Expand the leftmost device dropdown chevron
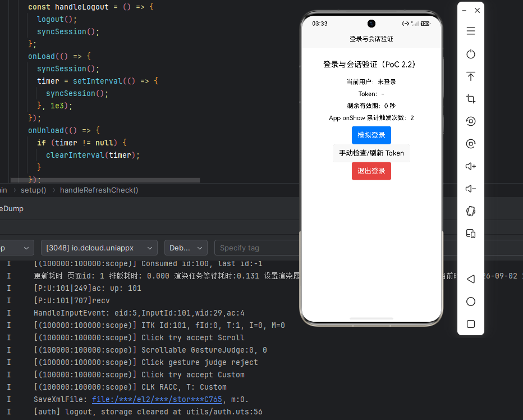Viewport: 523px width, 420px height. click(x=26, y=248)
